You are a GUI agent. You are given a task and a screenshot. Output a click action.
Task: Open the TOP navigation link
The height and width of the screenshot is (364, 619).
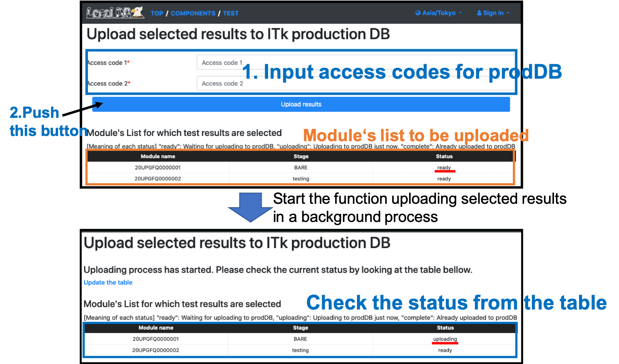[157, 13]
